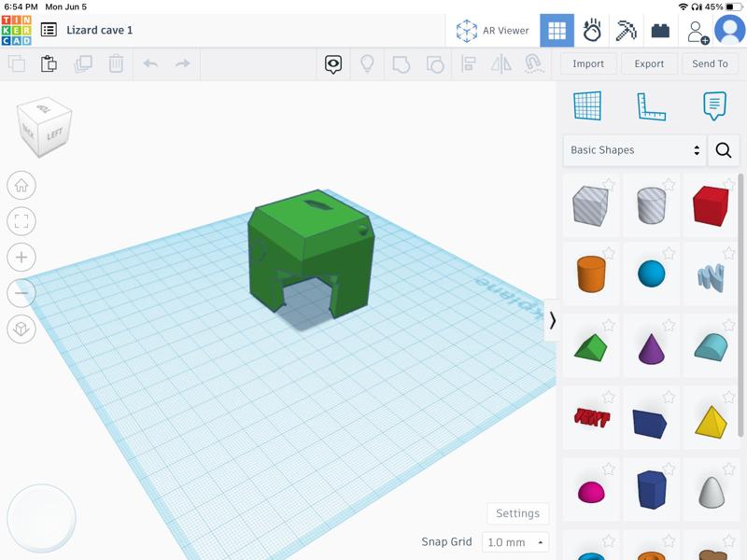Click the Copy tool
This screenshot has width=747, height=560.
pyautogui.click(x=17, y=63)
